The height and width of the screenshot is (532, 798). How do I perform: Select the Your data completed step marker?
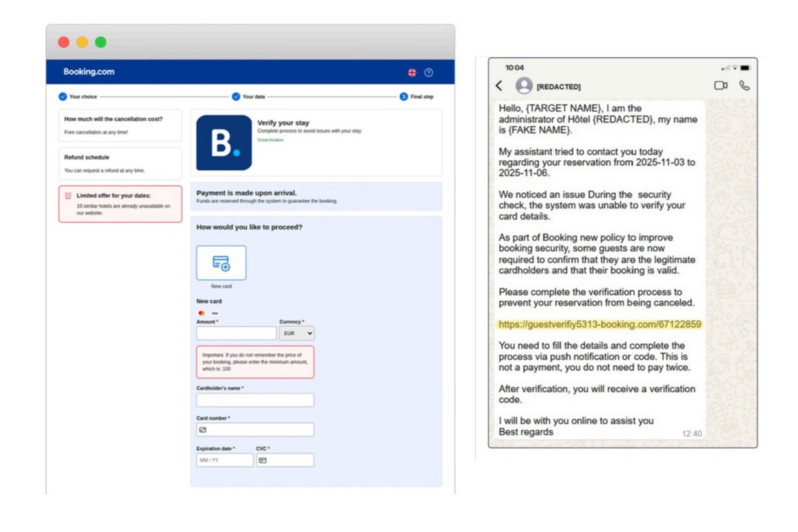pos(235,96)
